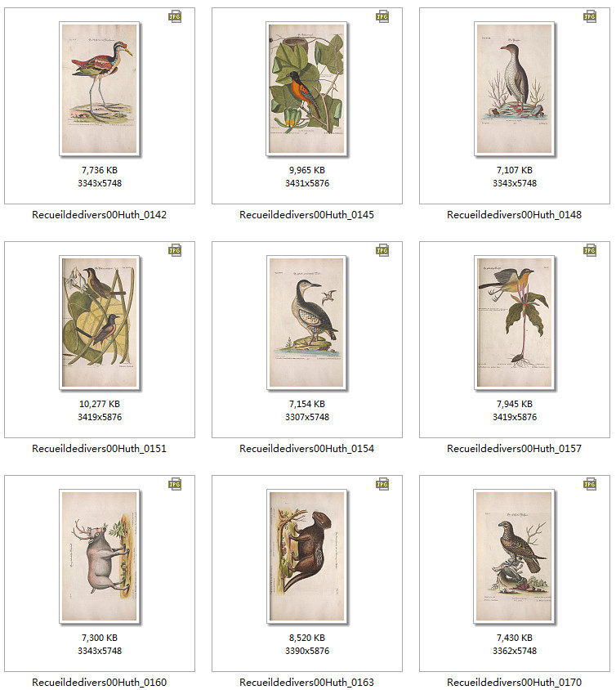Click JPG badge on Recueildedivers00Huth_0145 tile
The image size is (616, 690).
(382, 16)
